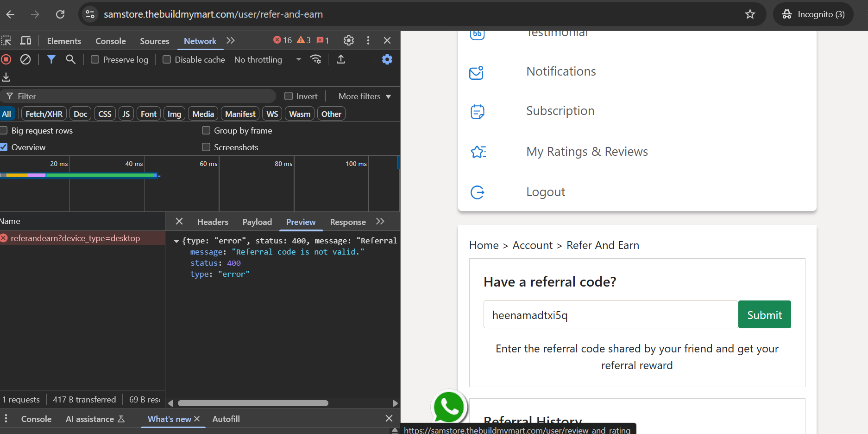Clear the network log
Screen dimensions: 868x434
25,59
